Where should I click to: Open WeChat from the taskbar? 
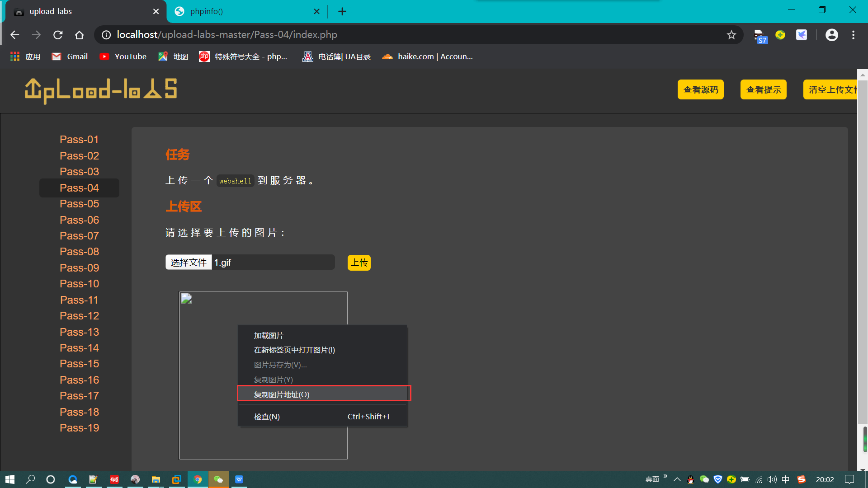218,479
